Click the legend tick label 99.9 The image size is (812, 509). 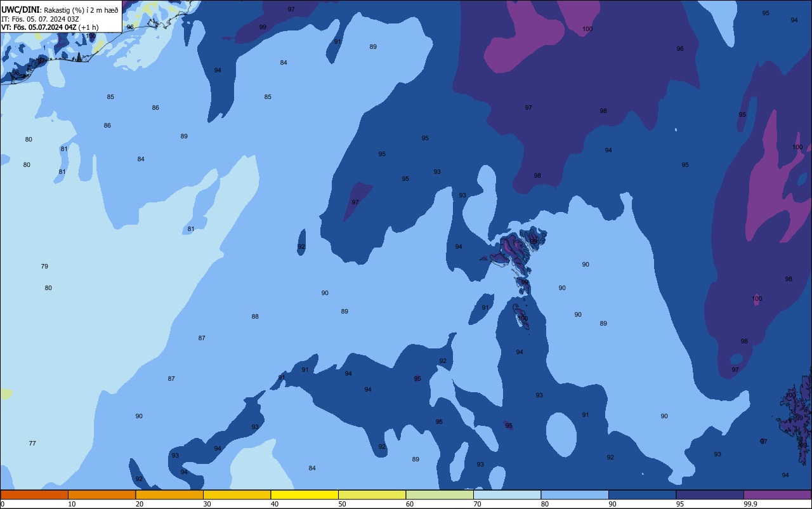click(x=750, y=504)
